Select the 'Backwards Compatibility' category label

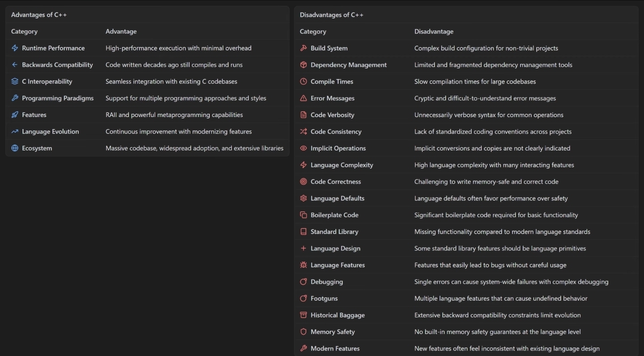tap(57, 65)
